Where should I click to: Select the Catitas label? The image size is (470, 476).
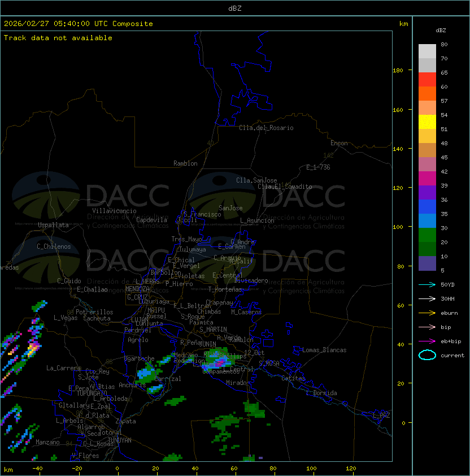293,378
